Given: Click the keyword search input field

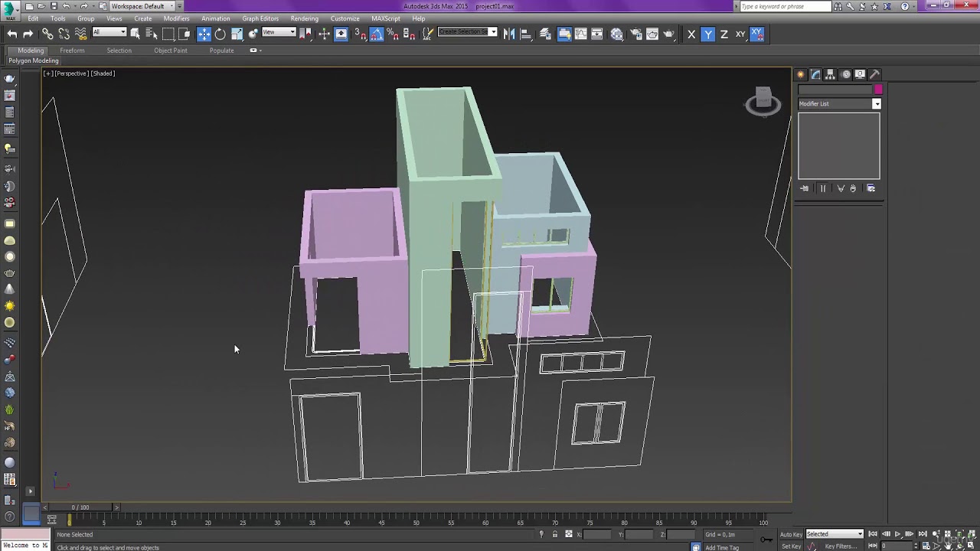Looking at the screenshot, I should (x=785, y=6).
